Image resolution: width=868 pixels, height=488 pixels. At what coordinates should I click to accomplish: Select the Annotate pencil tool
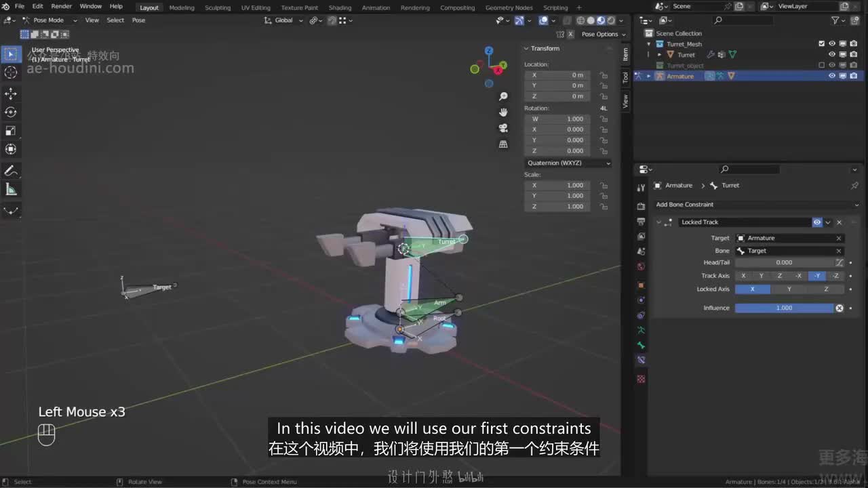click(11, 170)
